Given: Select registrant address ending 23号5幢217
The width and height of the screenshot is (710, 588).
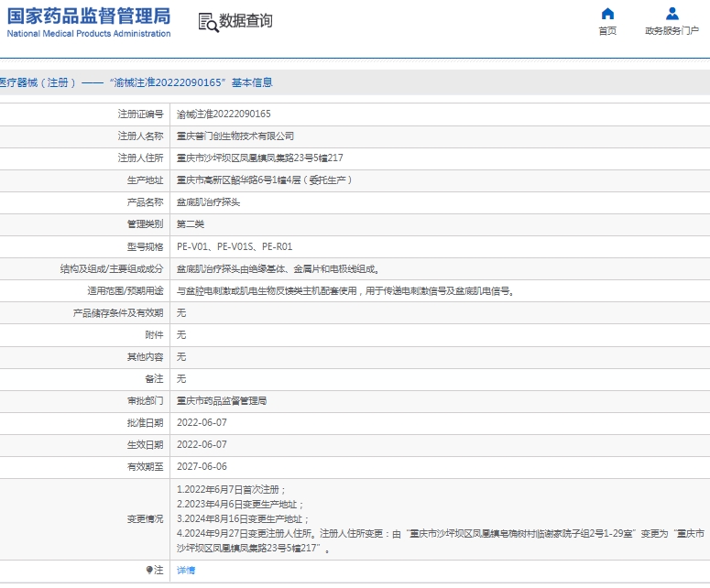Looking at the screenshot, I should (260, 158).
